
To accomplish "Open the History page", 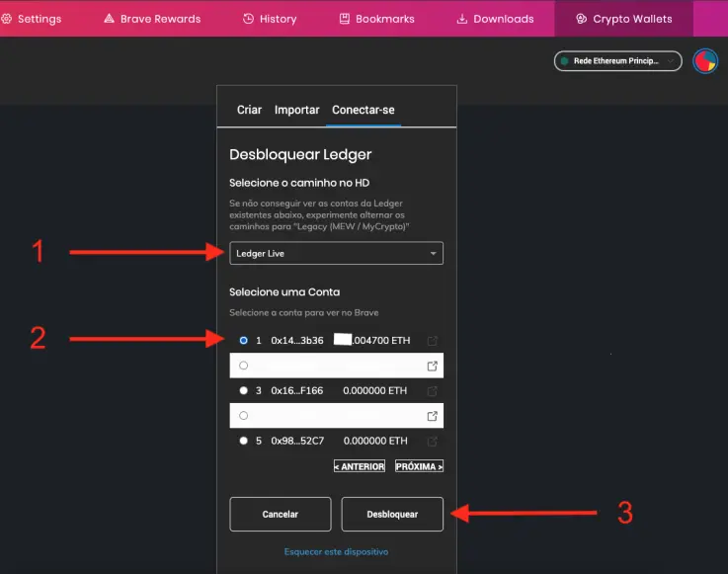I will (x=270, y=19).
